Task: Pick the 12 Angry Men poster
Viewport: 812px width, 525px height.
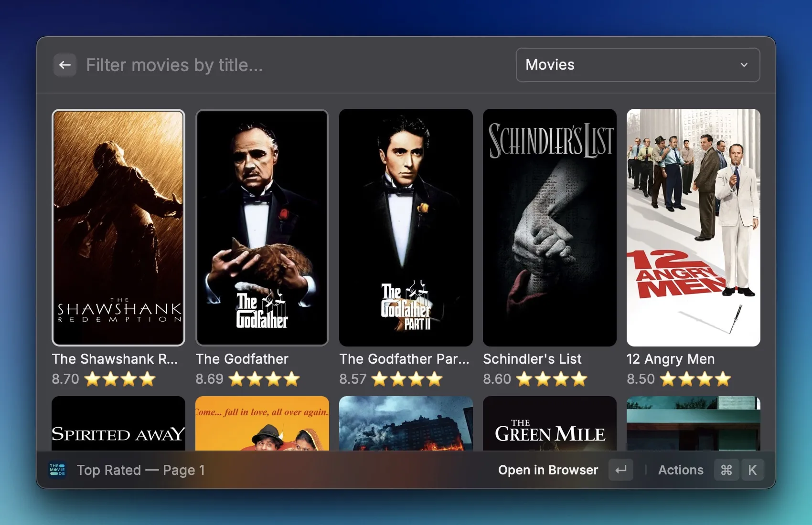Action: pyautogui.click(x=693, y=228)
